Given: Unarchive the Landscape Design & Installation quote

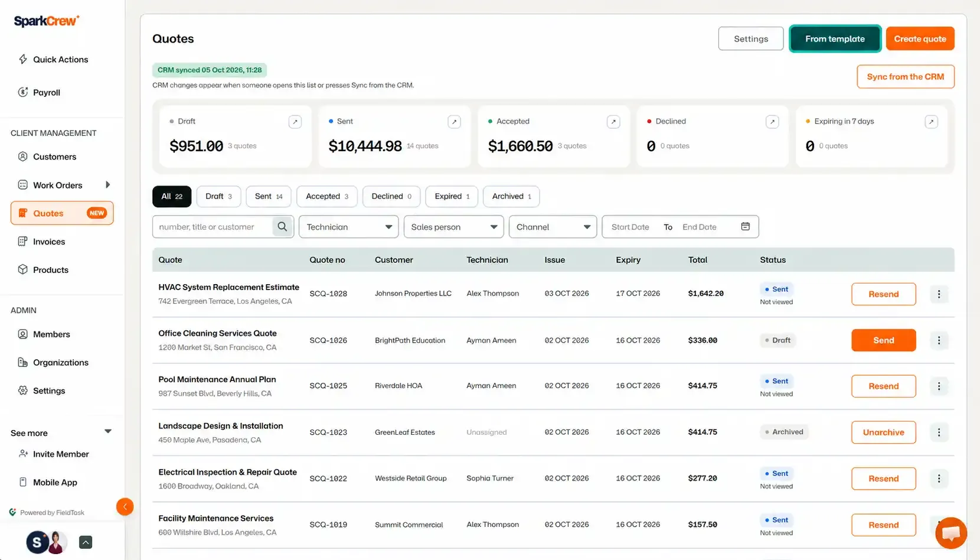Looking at the screenshot, I should tap(883, 432).
